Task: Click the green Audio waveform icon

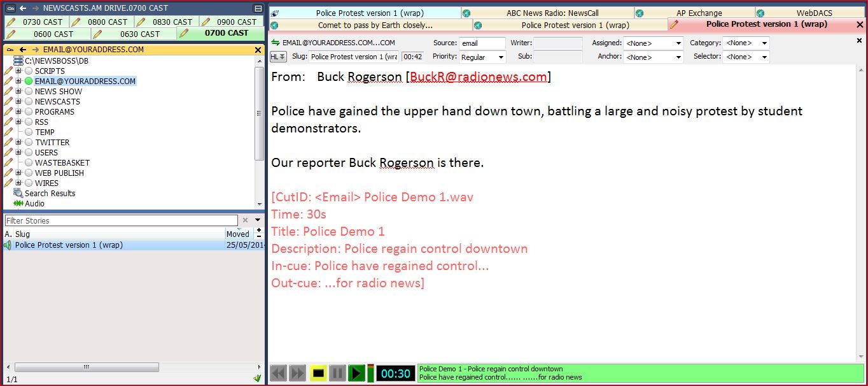Action: [x=18, y=203]
